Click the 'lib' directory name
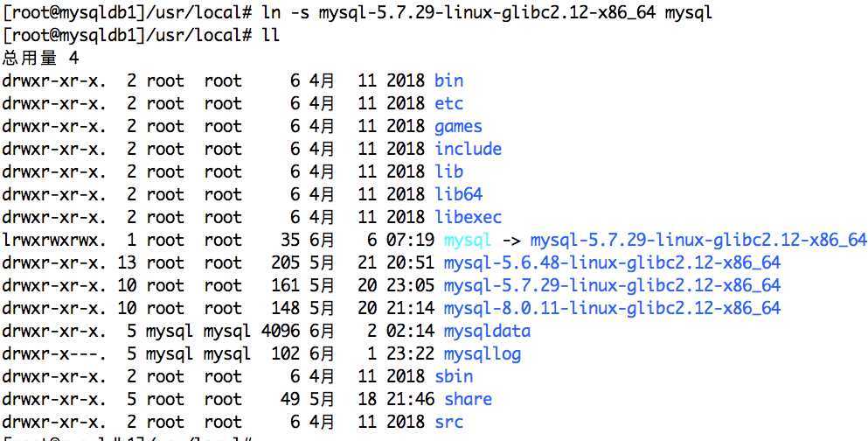The width and height of the screenshot is (868, 441). 449,171
